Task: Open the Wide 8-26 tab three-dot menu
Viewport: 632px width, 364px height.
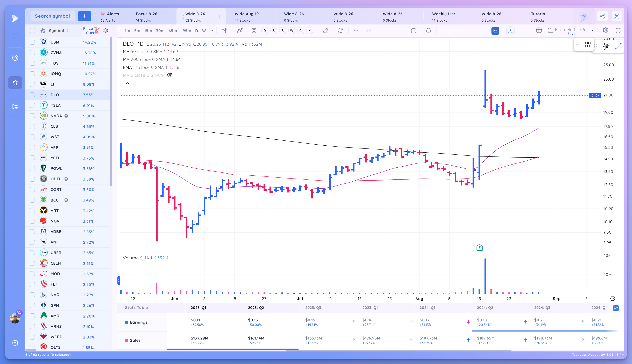Action: [x=219, y=16]
